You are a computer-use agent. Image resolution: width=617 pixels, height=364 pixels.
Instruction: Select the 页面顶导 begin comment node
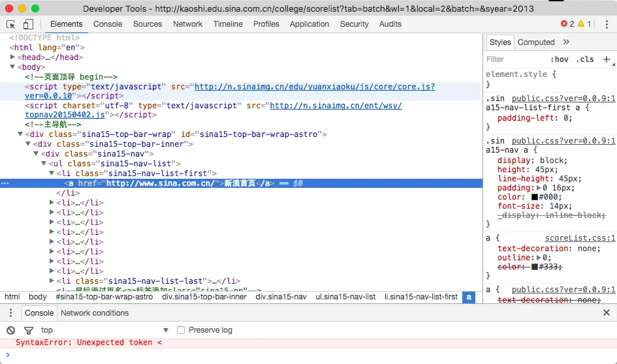(x=71, y=77)
